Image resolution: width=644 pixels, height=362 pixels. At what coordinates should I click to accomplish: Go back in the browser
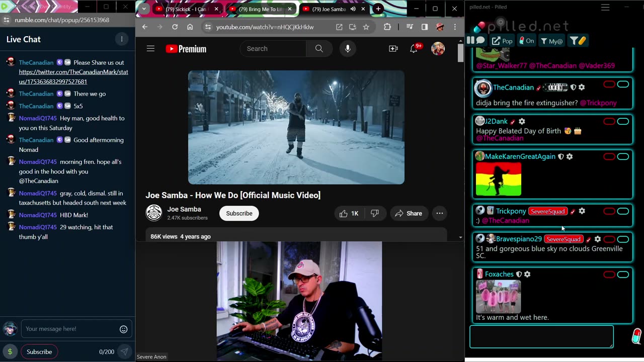145,27
